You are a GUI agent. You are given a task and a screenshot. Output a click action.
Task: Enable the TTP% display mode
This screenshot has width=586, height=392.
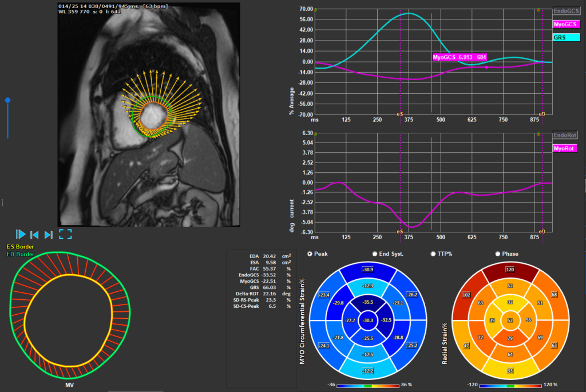(x=433, y=254)
